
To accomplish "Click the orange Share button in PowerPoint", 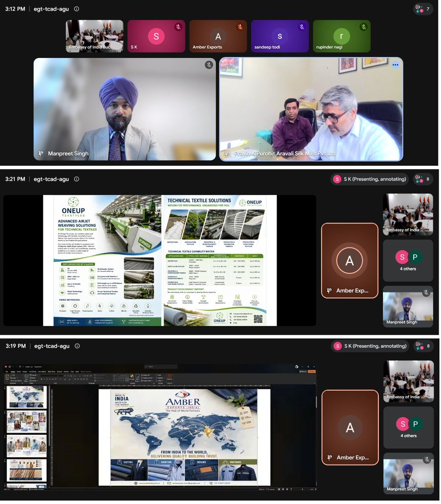I will pyautogui.click(x=312, y=372).
